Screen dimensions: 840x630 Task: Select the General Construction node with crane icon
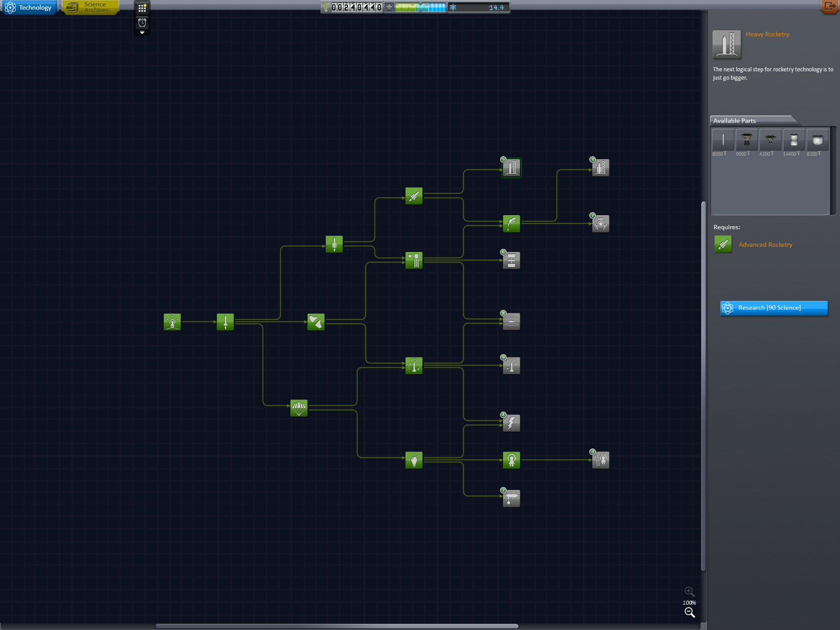coord(414,260)
